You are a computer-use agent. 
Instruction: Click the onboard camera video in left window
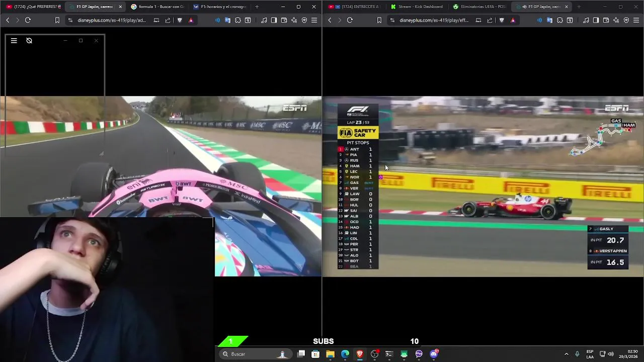161,186
